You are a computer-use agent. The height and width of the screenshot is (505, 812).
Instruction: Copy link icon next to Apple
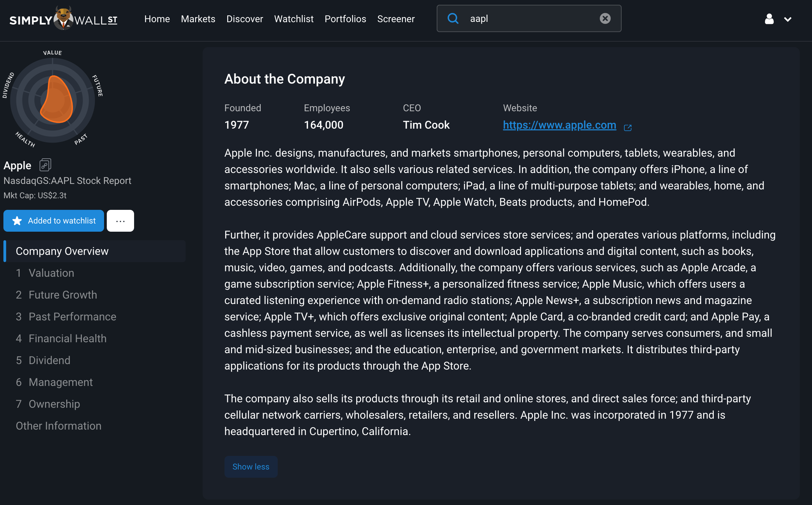(x=45, y=165)
